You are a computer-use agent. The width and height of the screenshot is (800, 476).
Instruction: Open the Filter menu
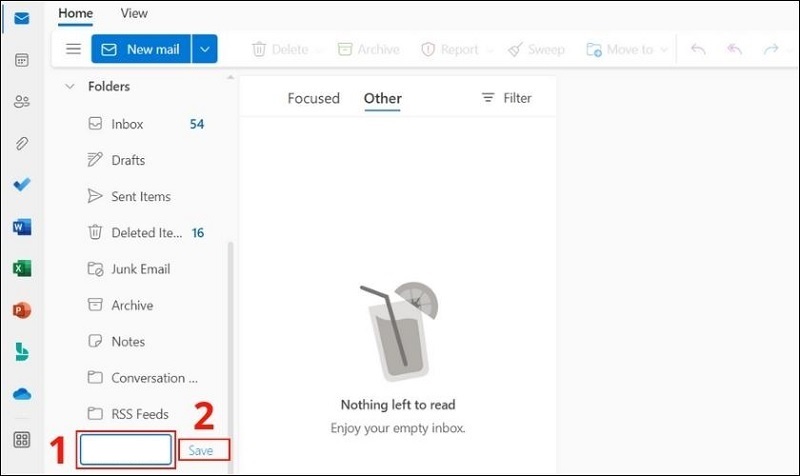[506, 98]
